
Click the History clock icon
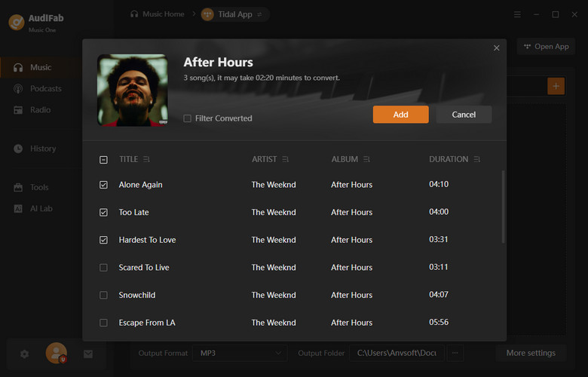tap(18, 149)
